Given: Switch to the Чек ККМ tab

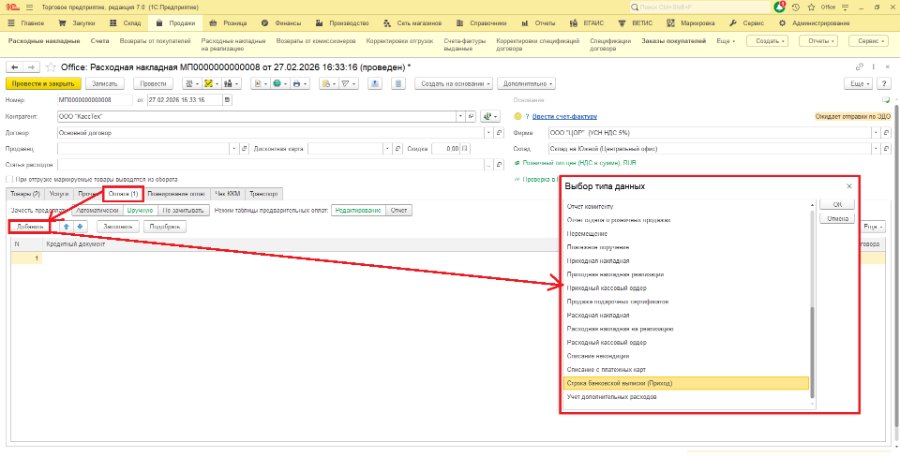Looking at the screenshot, I should coord(228,194).
